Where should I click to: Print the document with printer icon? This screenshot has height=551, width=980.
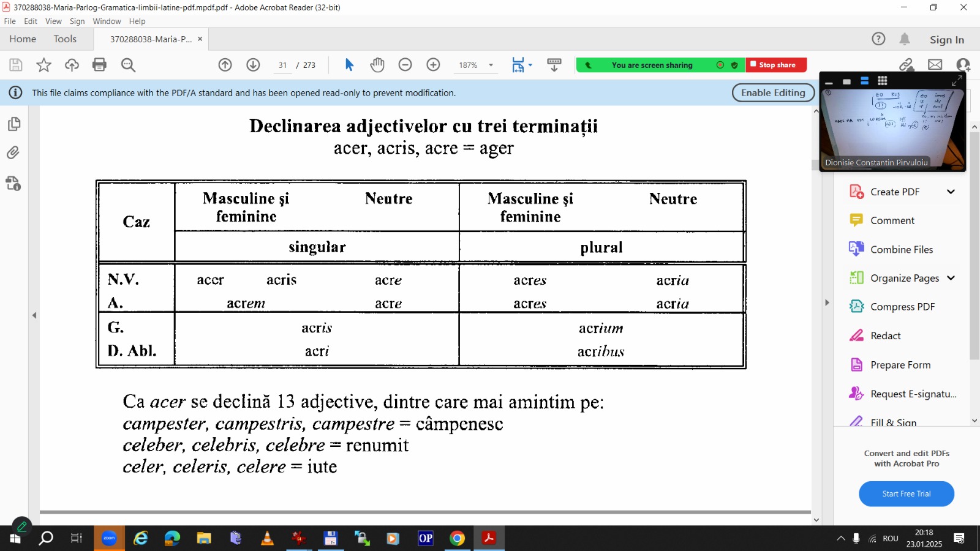pos(99,65)
